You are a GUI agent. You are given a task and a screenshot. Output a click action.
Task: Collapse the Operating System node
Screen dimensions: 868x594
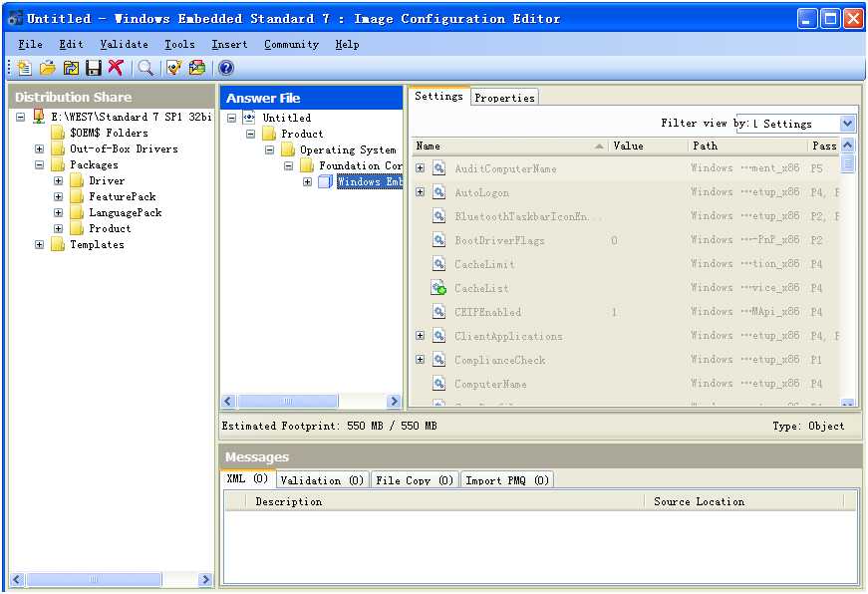click(270, 149)
